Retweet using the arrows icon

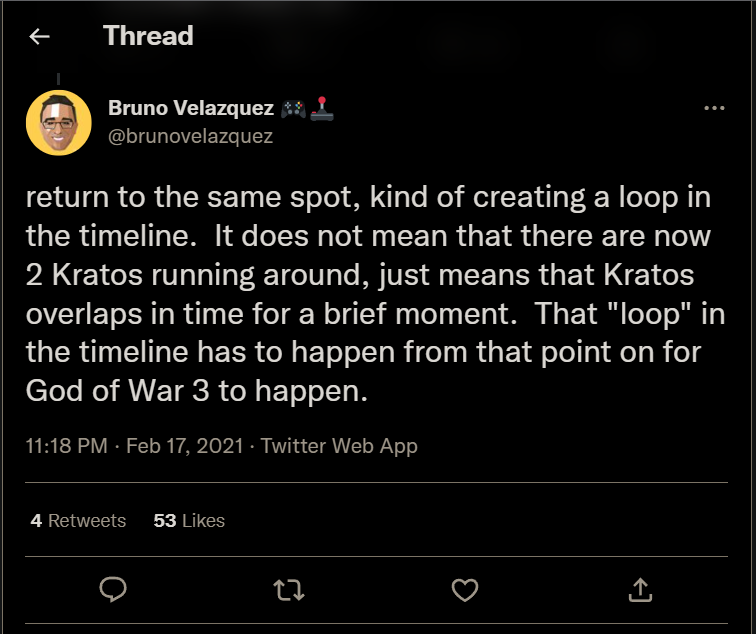(x=289, y=590)
